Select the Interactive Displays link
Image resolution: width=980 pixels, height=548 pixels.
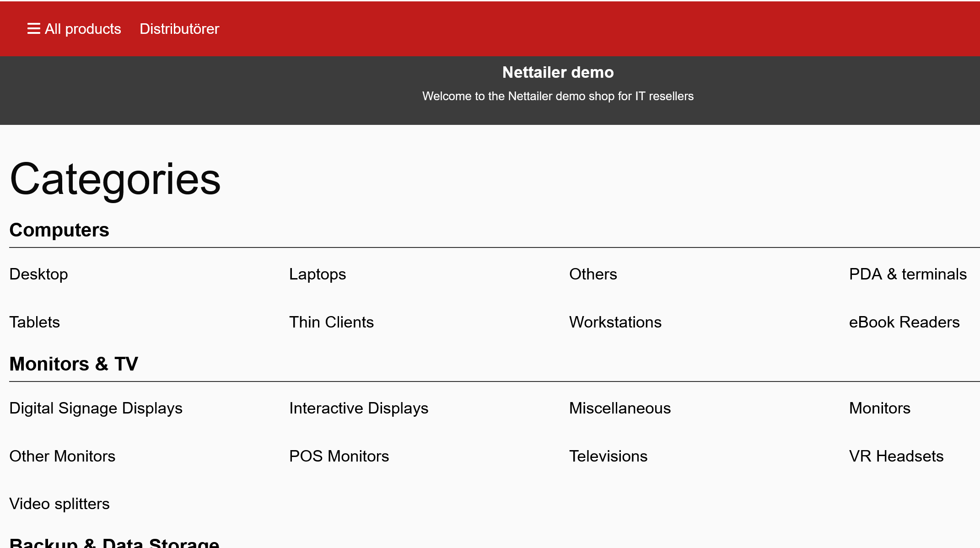click(359, 408)
